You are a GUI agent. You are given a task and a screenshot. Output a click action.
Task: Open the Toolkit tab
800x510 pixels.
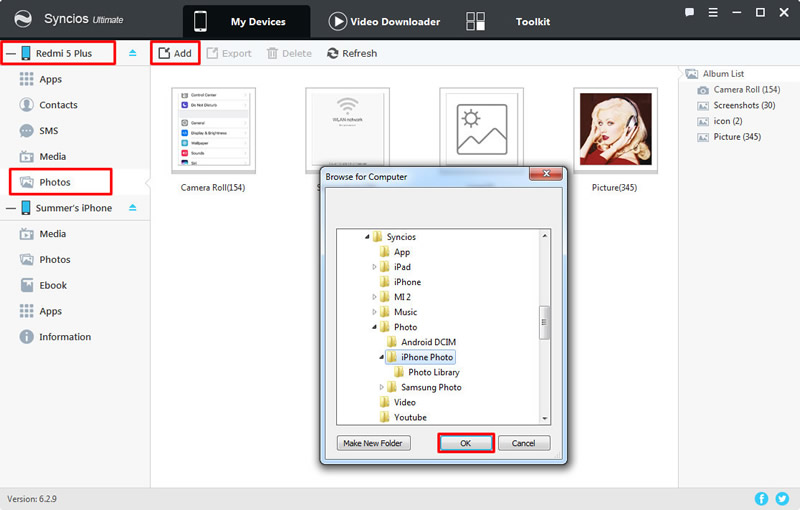(532, 21)
